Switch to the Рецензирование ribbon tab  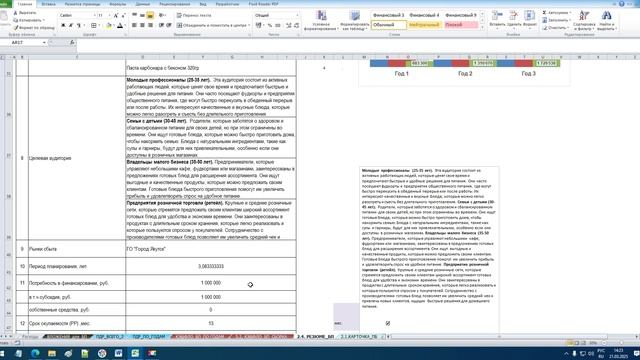[175, 4]
